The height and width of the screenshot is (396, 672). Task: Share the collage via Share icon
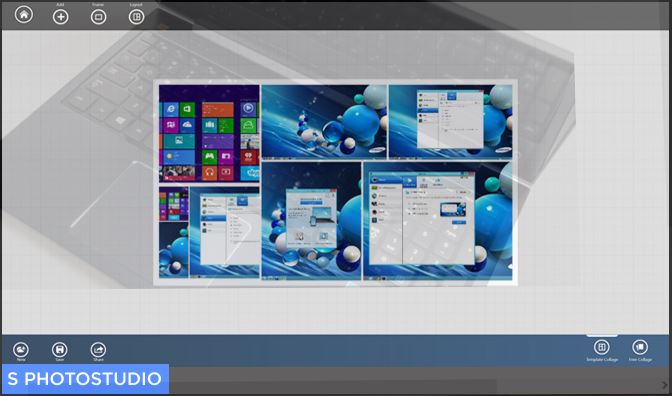pyautogui.click(x=98, y=350)
